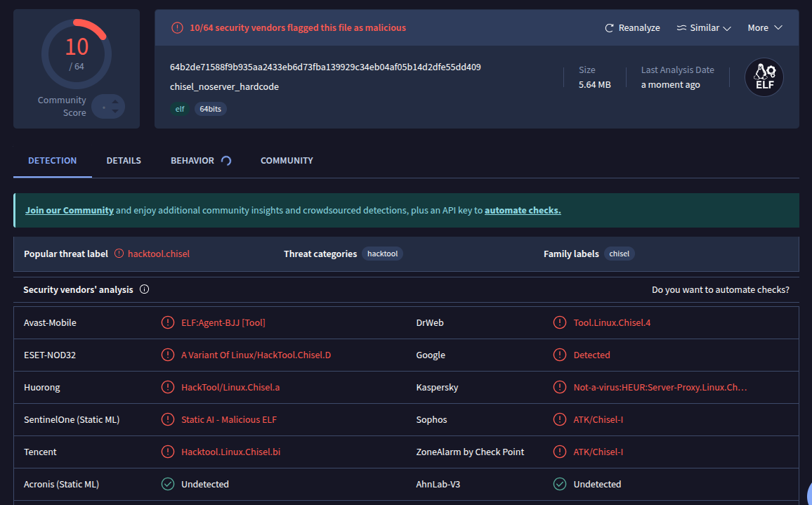Click Sophos detection alert icon
This screenshot has width=812, height=505.
(560, 419)
